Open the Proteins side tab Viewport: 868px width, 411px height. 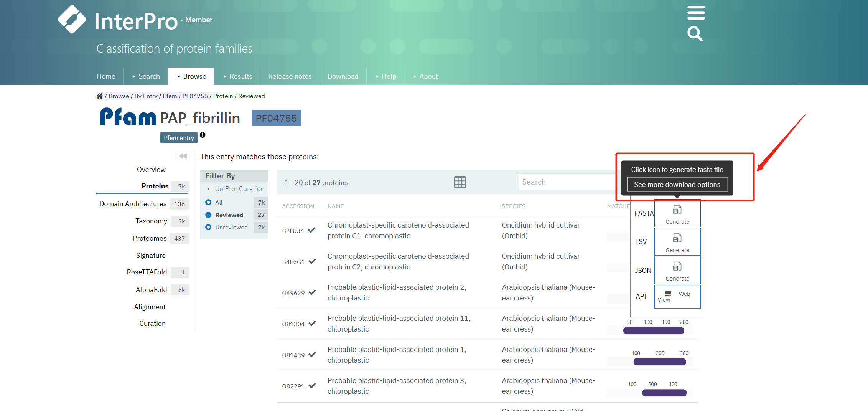pos(155,186)
